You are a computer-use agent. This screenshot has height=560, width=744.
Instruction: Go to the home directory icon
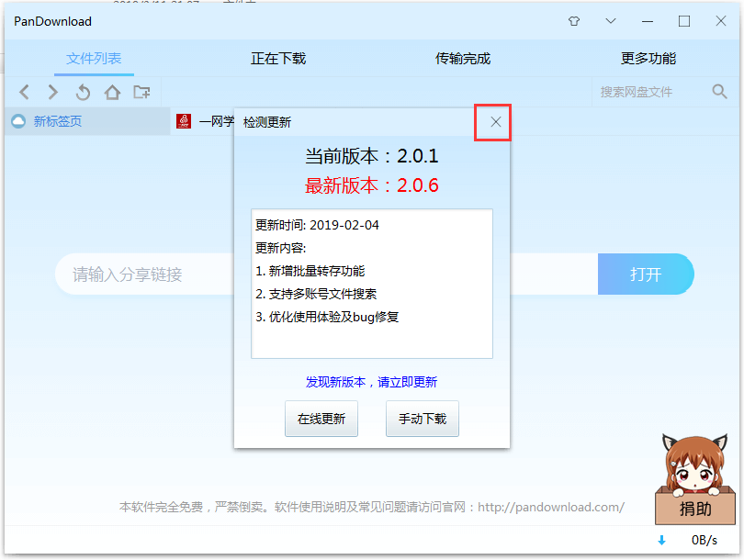tap(112, 92)
